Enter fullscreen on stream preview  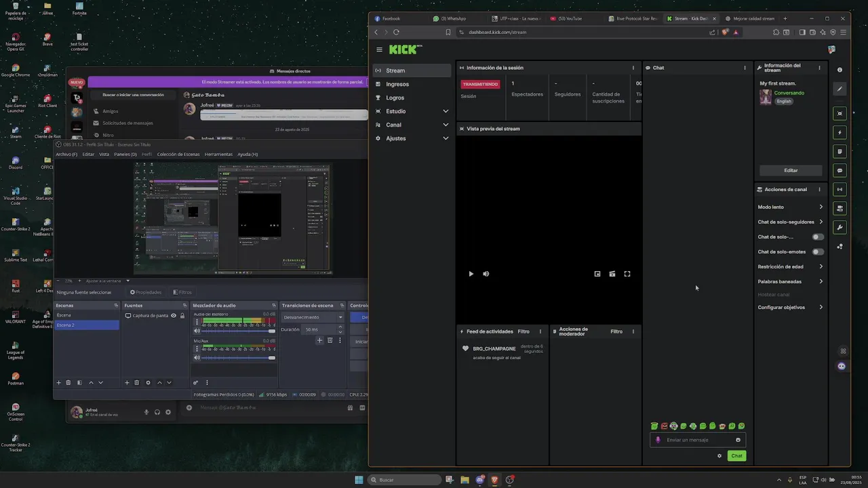tap(627, 274)
